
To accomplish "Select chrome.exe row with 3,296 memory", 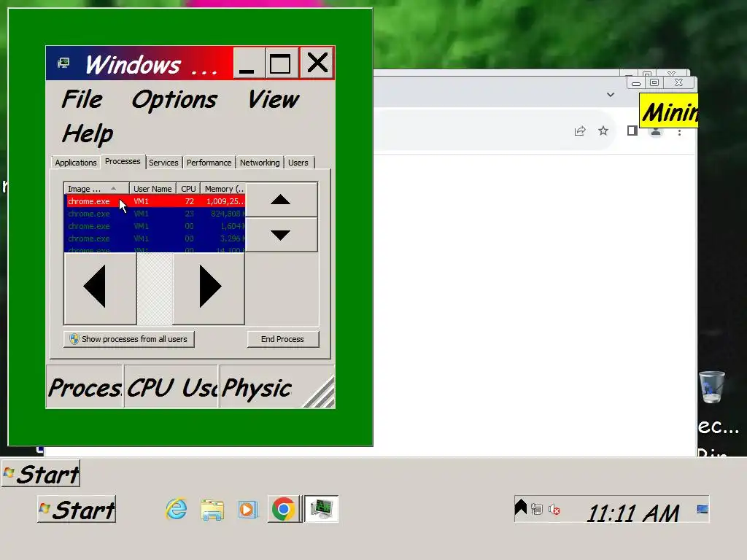I will pos(155,238).
